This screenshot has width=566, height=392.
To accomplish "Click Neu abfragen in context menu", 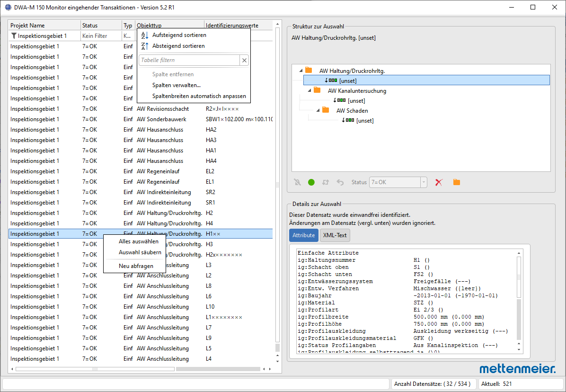I will tap(136, 266).
